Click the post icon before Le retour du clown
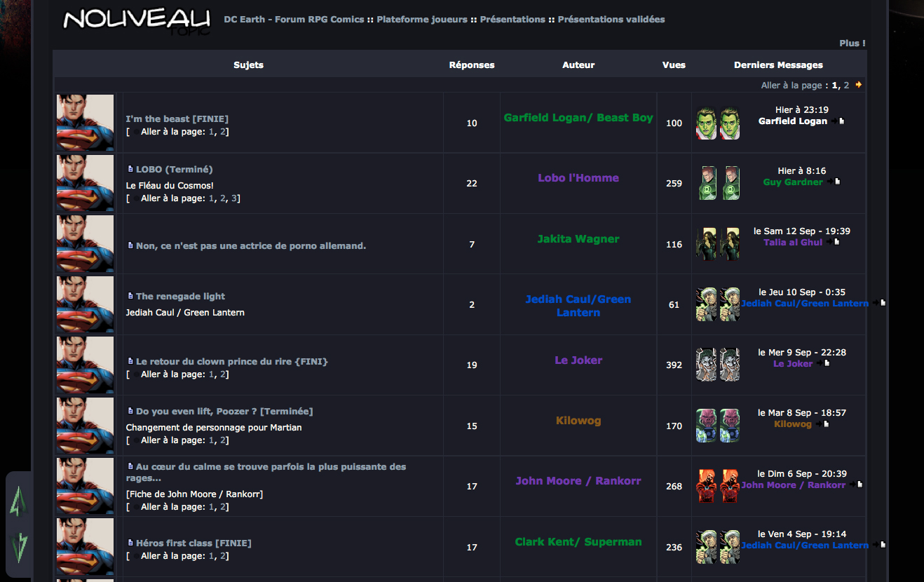The height and width of the screenshot is (582, 924). (130, 361)
